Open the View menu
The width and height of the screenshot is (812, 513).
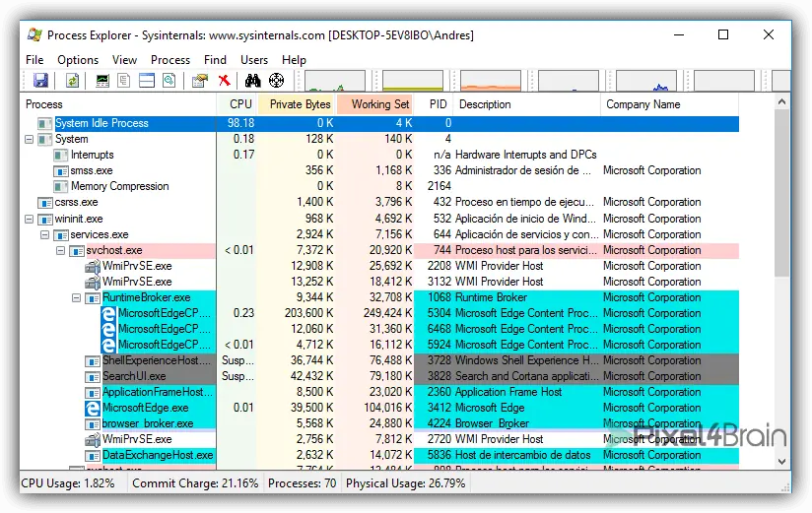[x=124, y=60]
